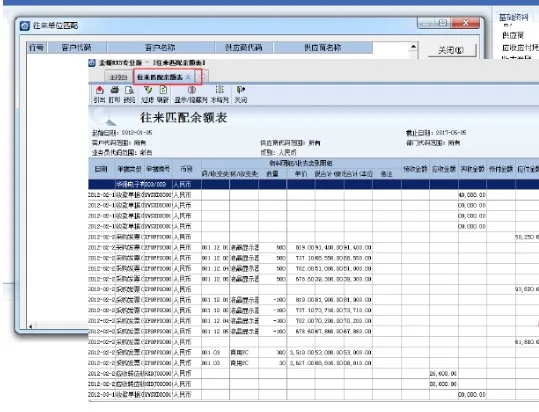
Task: Open the tab list dropdown beside the tabs
Action: click(x=204, y=77)
